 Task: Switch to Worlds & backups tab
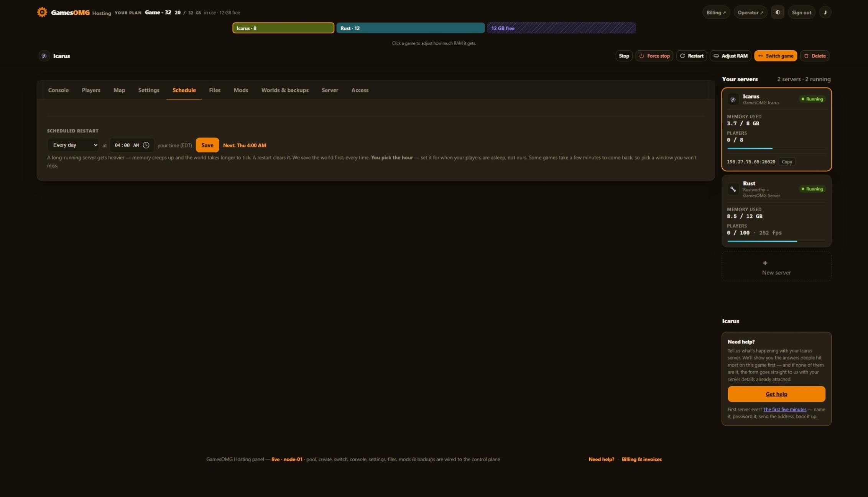click(284, 90)
